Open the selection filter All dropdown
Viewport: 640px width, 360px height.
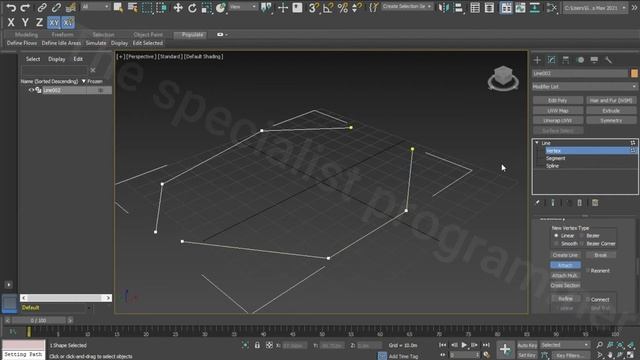(x=96, y=7)
